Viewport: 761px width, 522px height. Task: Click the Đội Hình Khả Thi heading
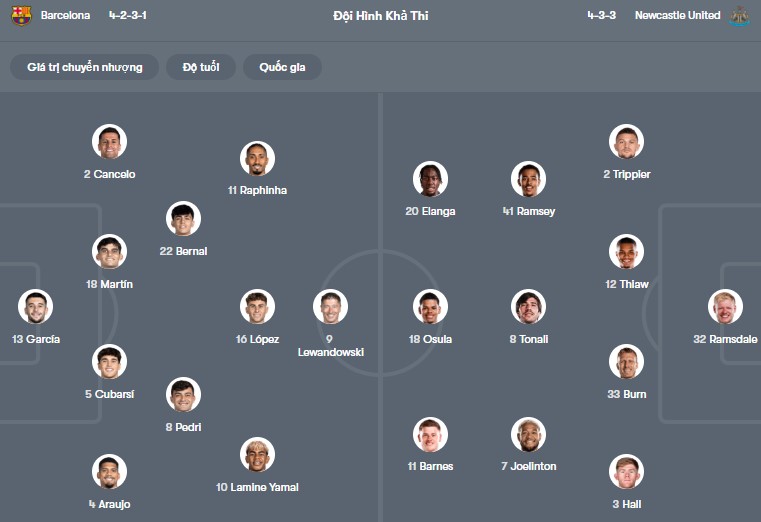pos(380,16)
